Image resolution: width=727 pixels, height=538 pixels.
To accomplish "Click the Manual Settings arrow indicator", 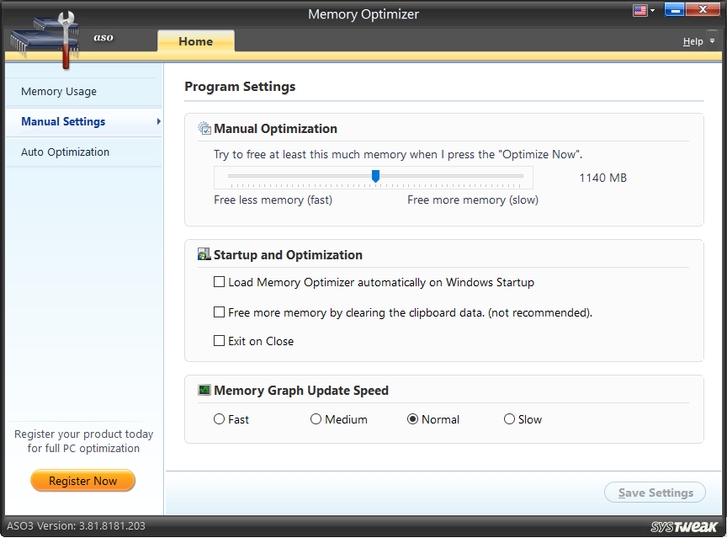I will pos(159,122).
